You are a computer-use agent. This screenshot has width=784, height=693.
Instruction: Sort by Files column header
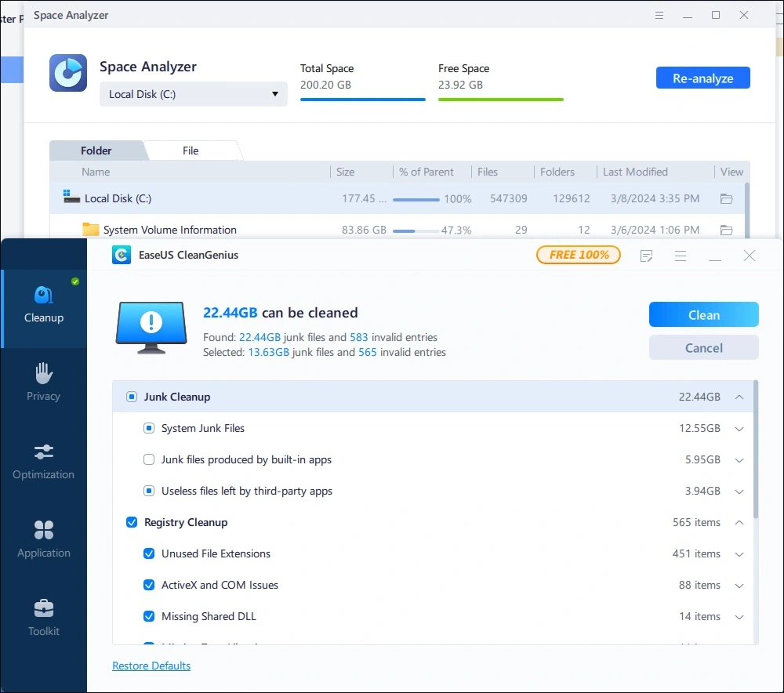487,172
